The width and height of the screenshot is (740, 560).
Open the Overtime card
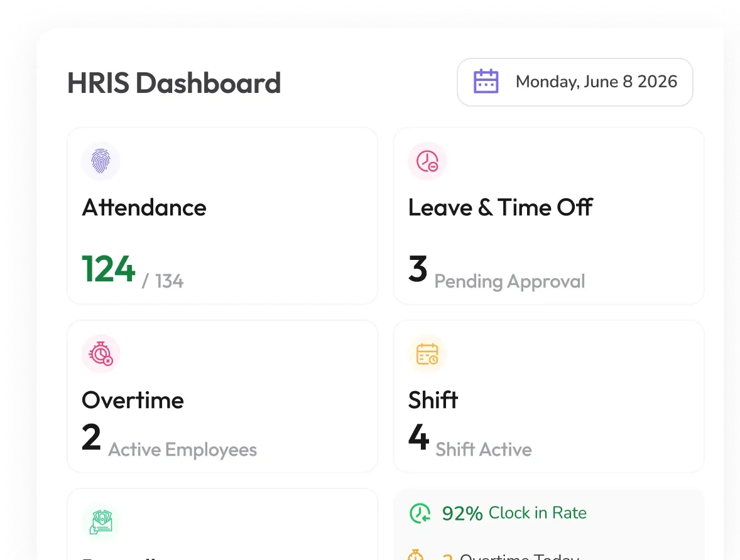point(222,396)
